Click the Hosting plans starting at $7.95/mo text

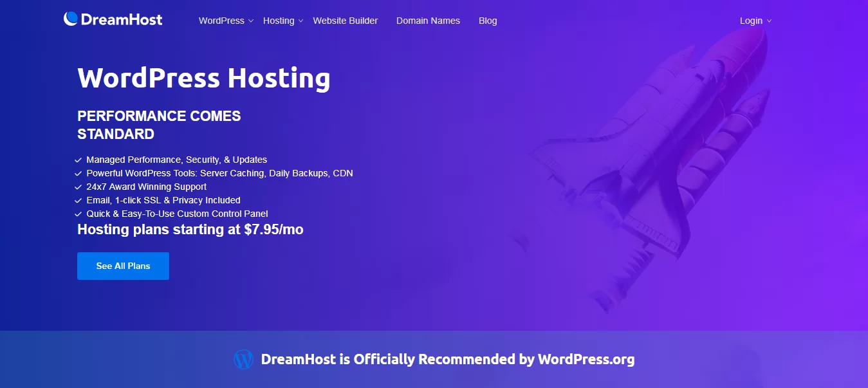point(190,230)
